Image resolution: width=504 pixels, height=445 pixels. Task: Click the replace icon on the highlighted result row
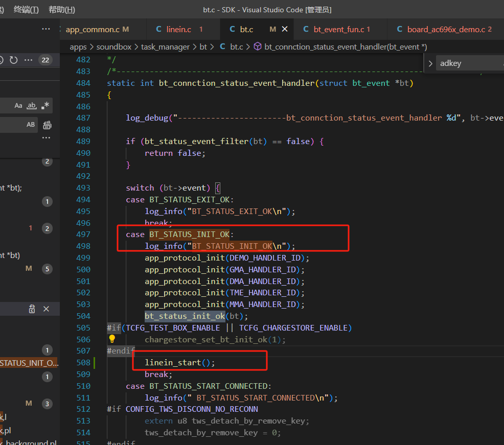point(32,309)
